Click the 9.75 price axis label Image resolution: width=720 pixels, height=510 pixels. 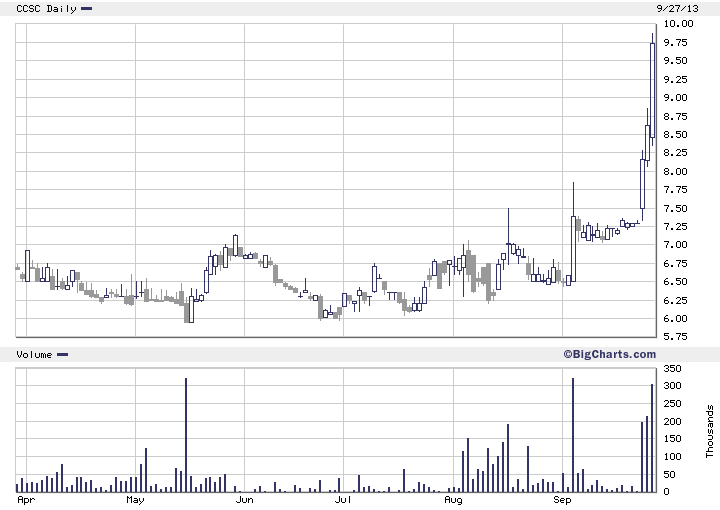(675, 43)
